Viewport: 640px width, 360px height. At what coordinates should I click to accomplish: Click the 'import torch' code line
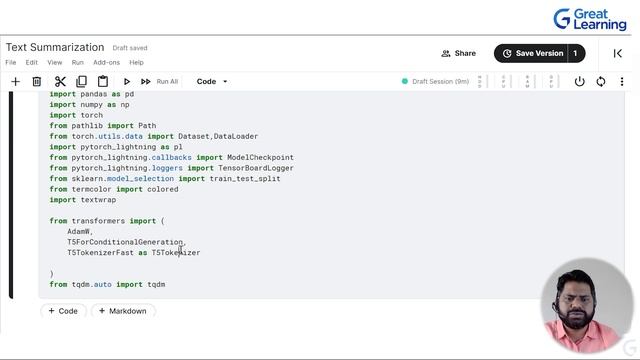76,115
